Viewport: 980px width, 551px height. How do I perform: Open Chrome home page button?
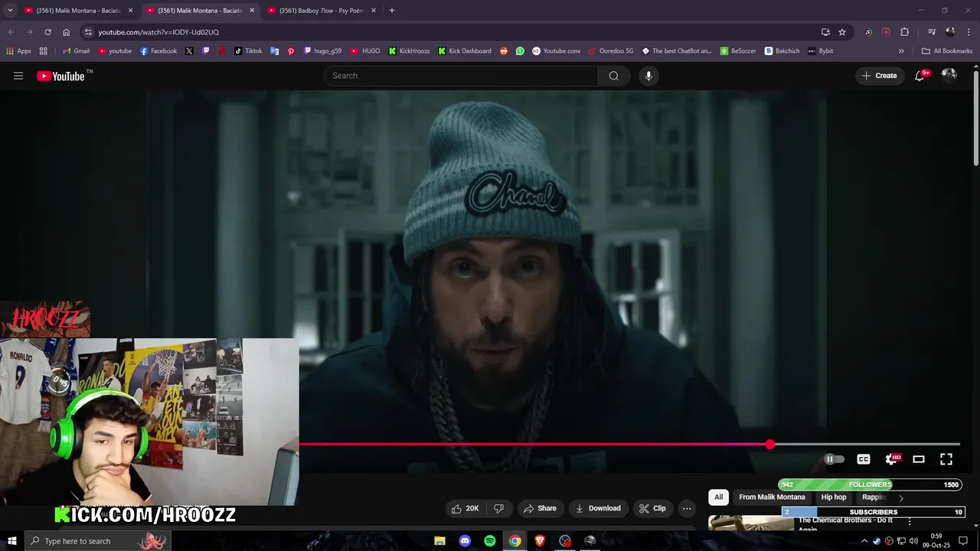coord(66,32)
